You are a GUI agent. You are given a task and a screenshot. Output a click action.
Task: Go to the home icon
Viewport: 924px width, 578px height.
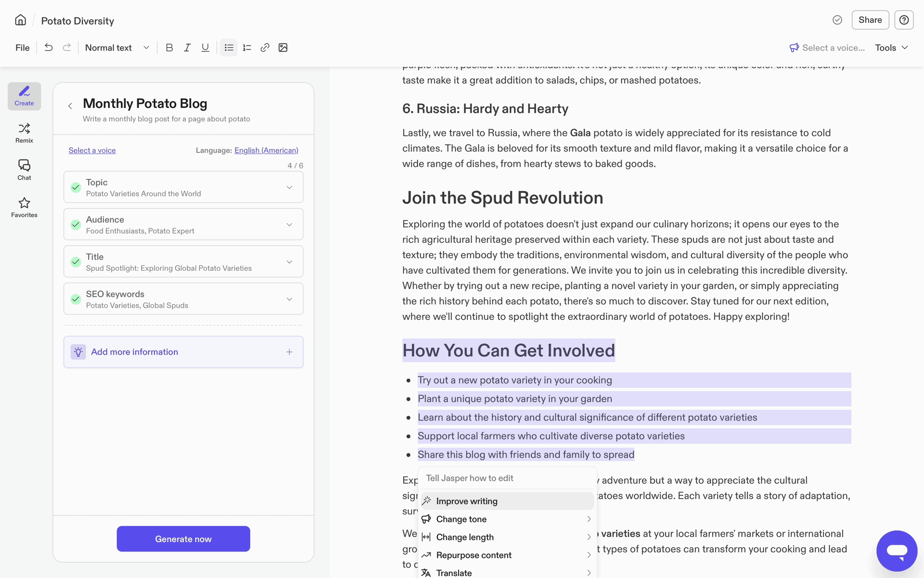tap(20, 20)
